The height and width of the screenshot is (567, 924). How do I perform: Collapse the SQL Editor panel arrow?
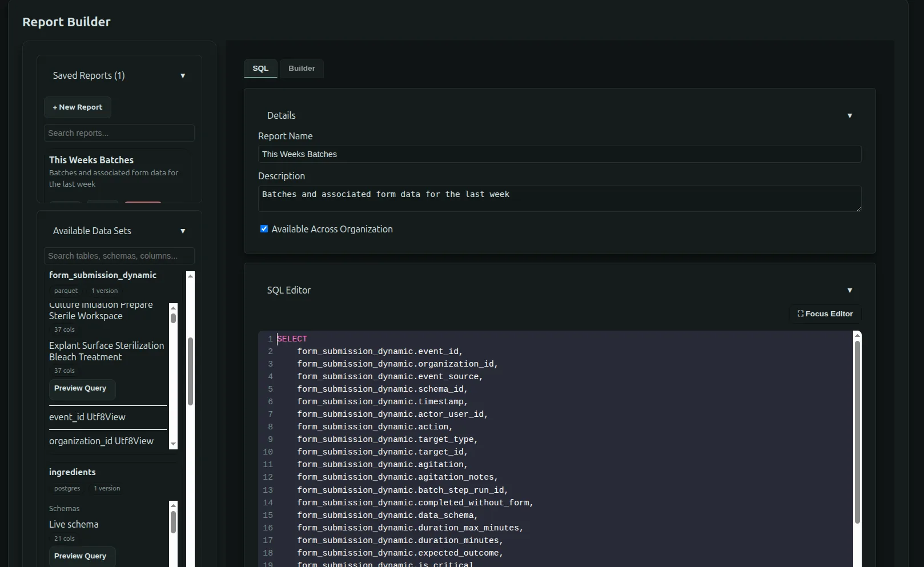coord(850,291)
